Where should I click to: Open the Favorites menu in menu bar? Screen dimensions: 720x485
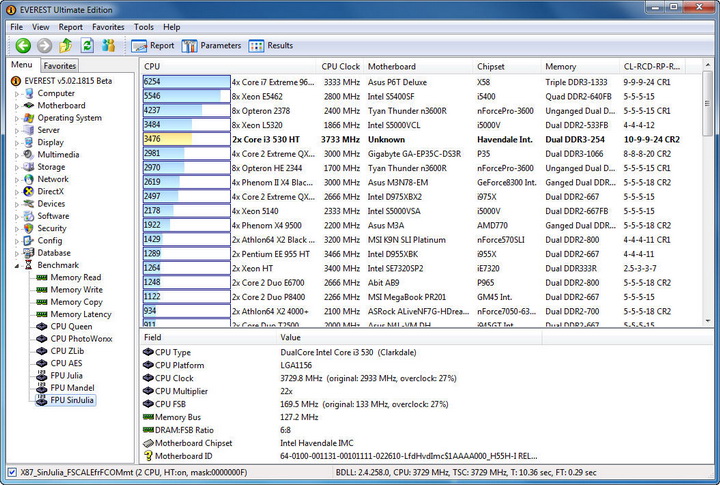click(x=108, y=27)
